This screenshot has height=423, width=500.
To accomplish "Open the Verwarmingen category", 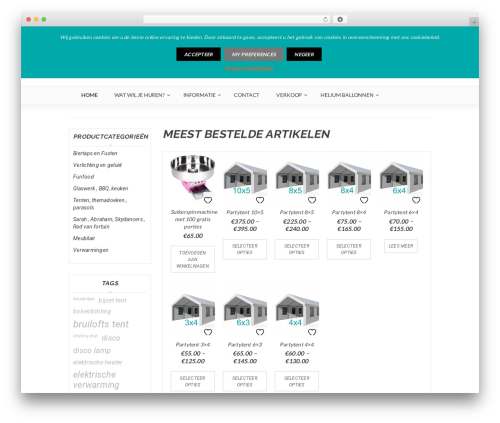I will click(x=90, y=250).
